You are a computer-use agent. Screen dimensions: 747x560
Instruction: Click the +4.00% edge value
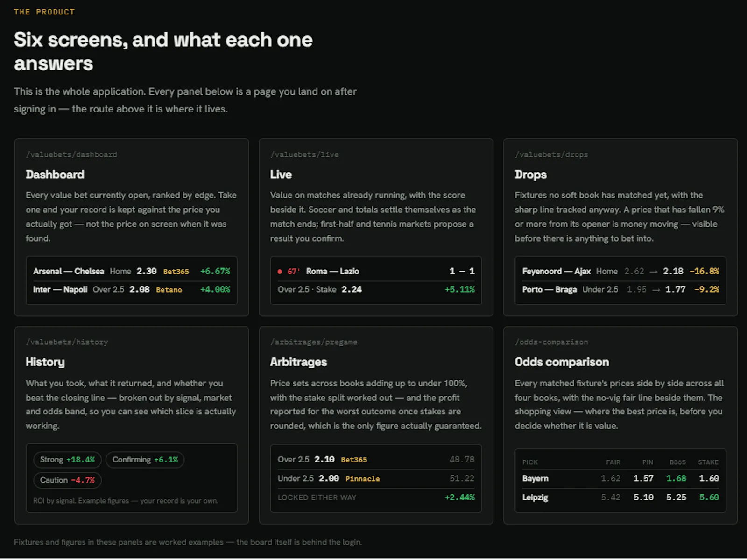pos(215,289)
